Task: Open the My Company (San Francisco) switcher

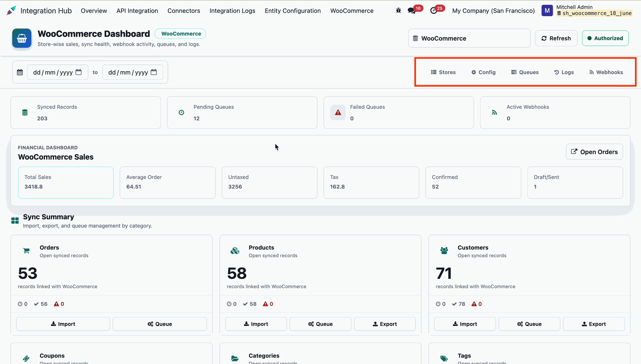Action: tap(493, 11)
